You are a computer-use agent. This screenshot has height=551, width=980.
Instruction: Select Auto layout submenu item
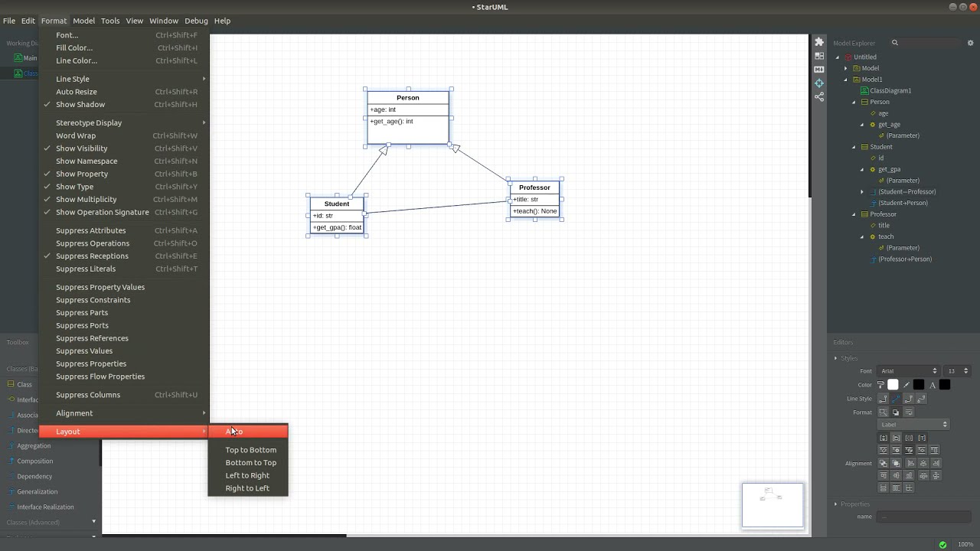point(248,432)
